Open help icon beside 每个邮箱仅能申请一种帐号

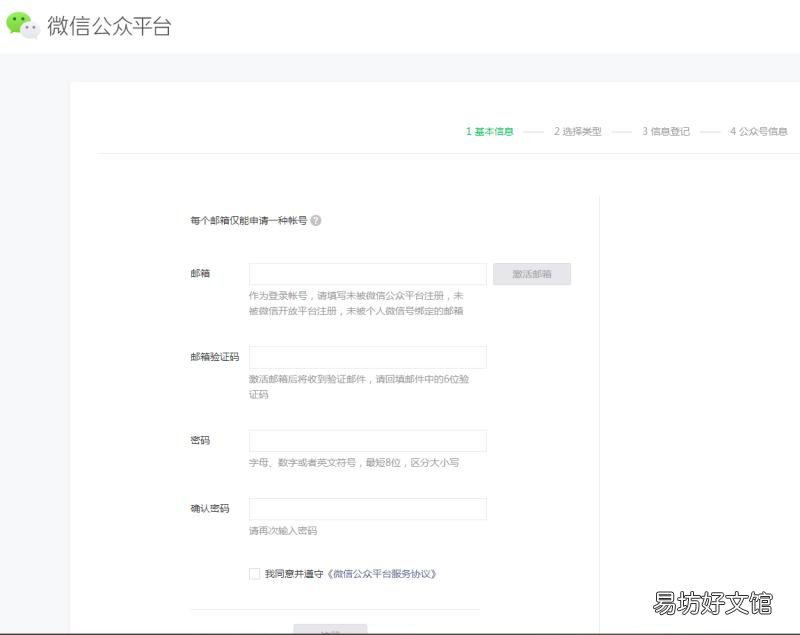316,220
